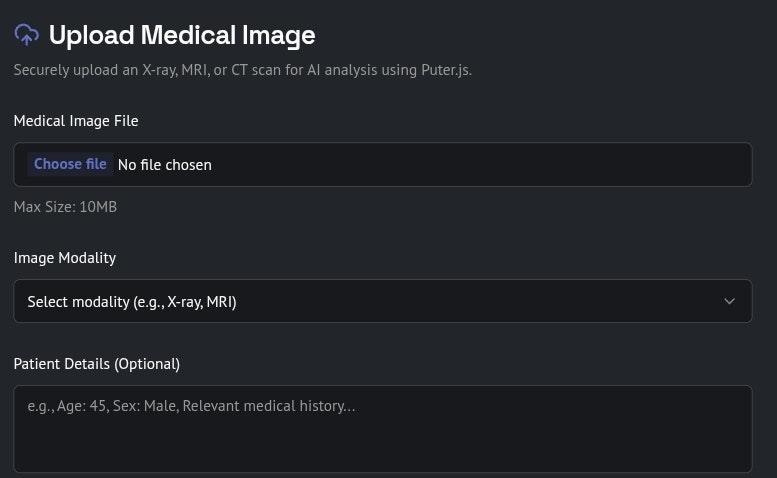Click the cloud upload icon
The image size is (777, 478).
(x=26, y=35)
